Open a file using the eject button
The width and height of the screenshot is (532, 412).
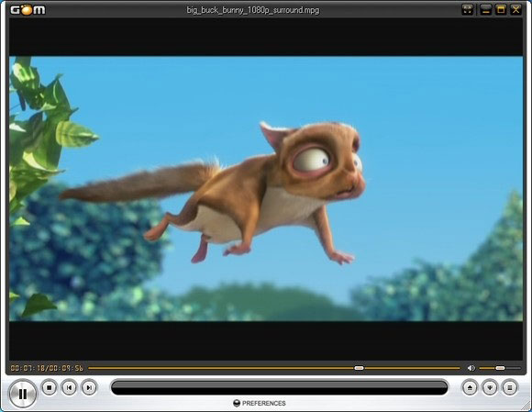click(x=470, y=387)
